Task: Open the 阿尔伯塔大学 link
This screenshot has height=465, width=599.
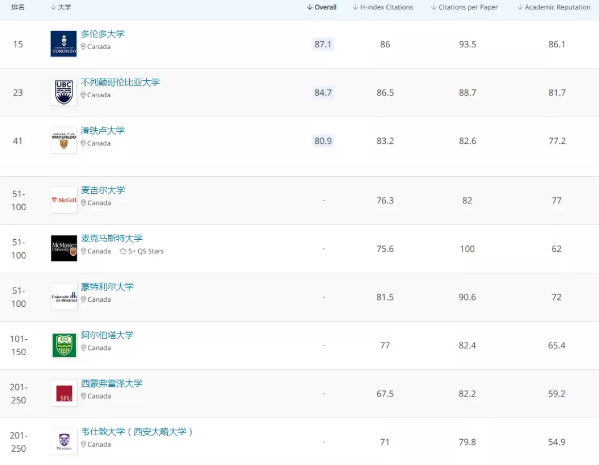Action: tap(107, 335)
